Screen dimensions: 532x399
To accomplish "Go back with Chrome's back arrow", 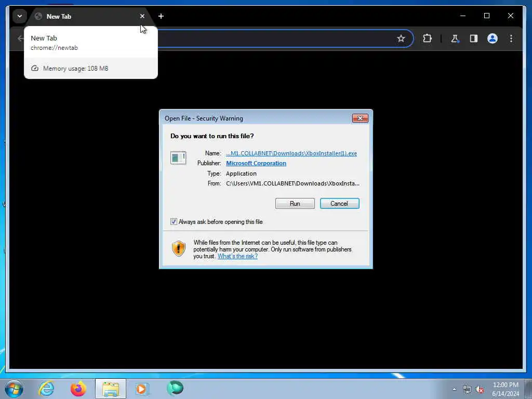I will [20, 38].
